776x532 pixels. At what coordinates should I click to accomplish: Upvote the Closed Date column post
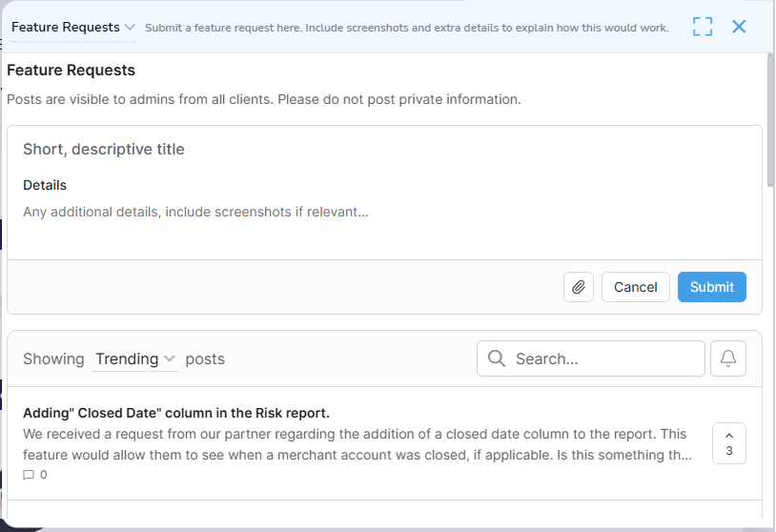[729, 443]
